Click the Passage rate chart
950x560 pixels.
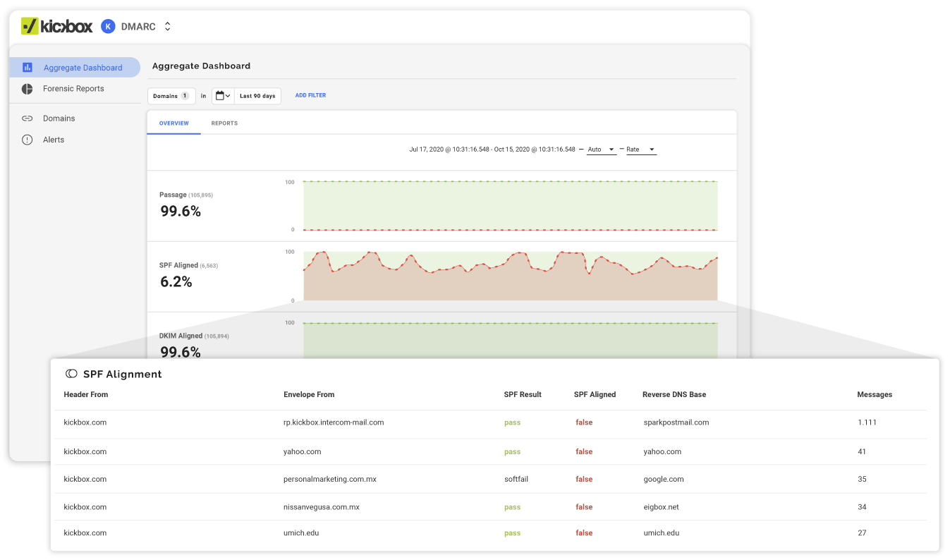(511, 206)
